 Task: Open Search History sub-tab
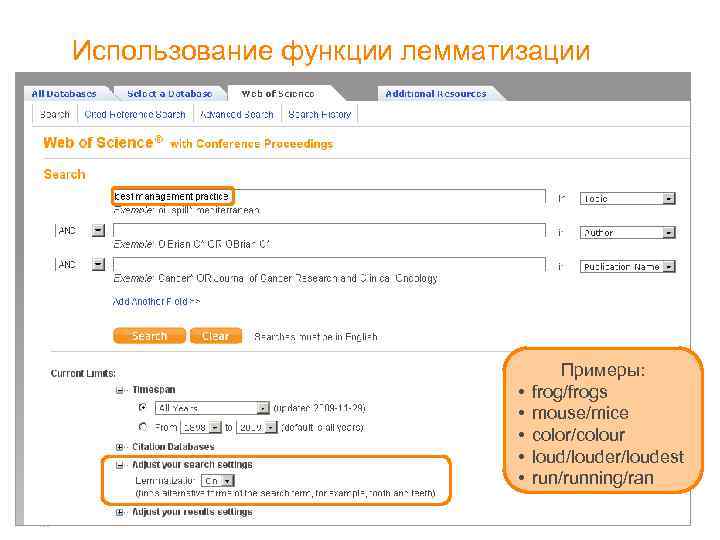(x=320, y=114)
